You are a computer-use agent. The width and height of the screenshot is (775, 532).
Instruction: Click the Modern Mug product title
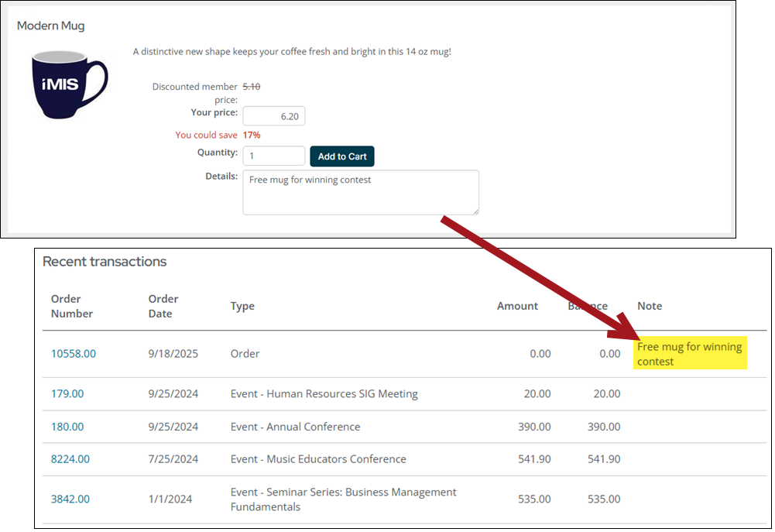point(51,26)
